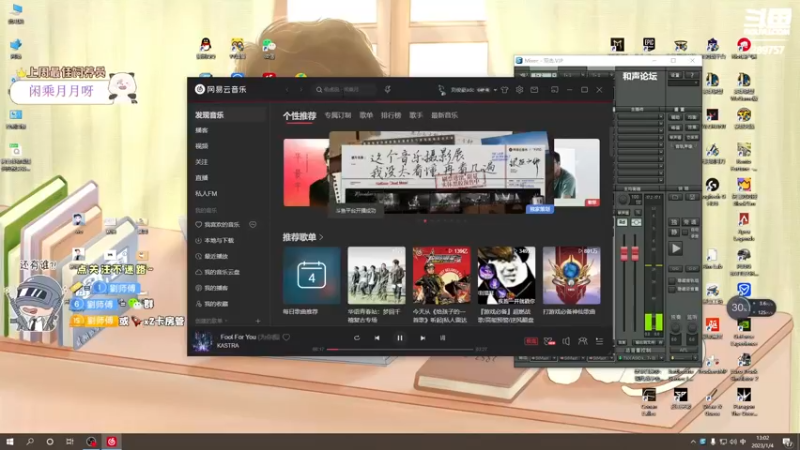This screenshot has width=800, height=450.
Task: Click the NetEase Cloud Music logo
Action: click(220, 89)
